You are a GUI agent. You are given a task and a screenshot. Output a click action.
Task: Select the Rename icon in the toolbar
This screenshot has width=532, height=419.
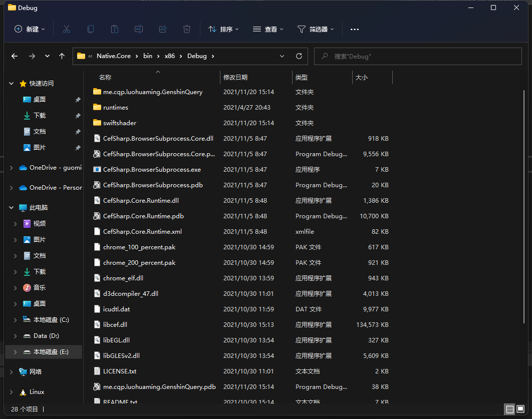click(x=139, y=29)
